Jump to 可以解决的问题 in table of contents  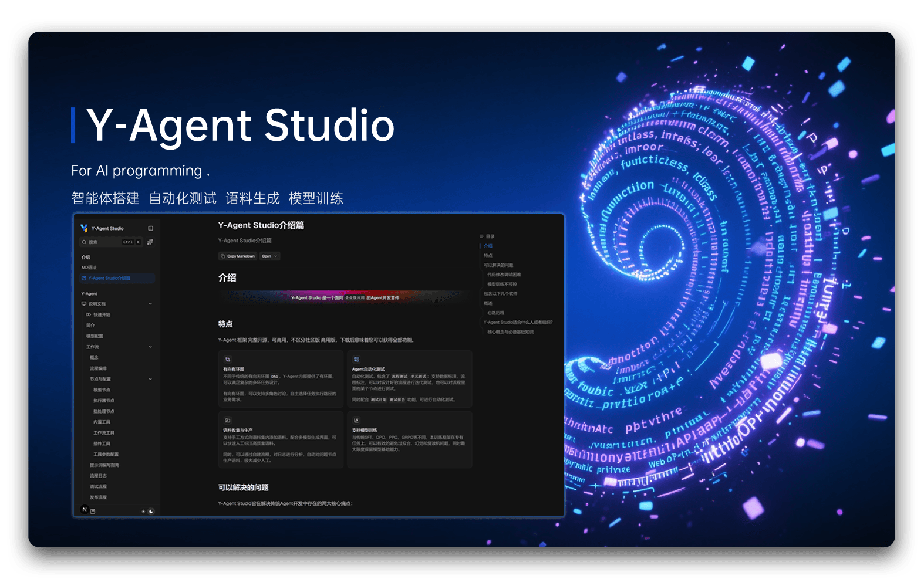coord(498,265)
